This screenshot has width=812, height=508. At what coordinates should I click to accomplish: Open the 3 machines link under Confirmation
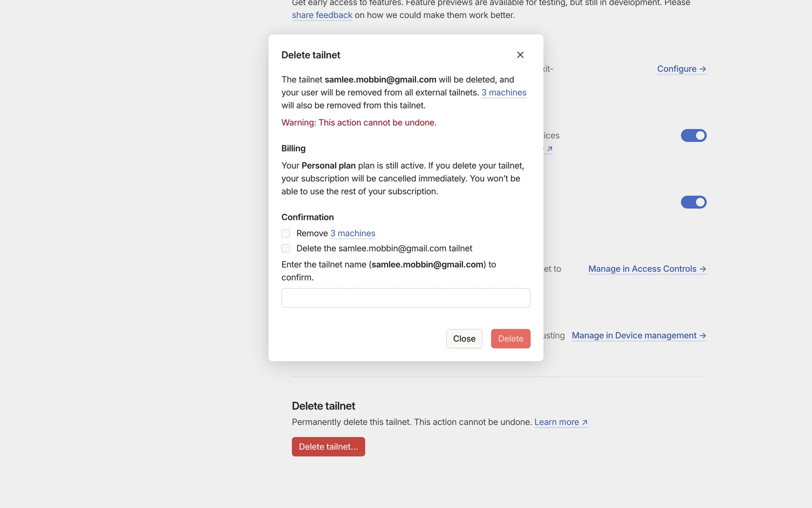pos(353,233)
